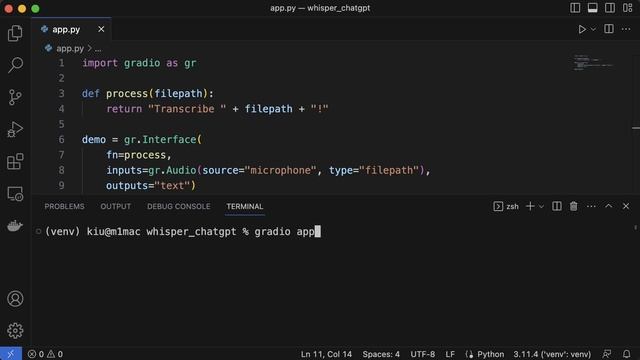Click line number 6 in gutter
640x360 pixels.
(x=61, y=140)
